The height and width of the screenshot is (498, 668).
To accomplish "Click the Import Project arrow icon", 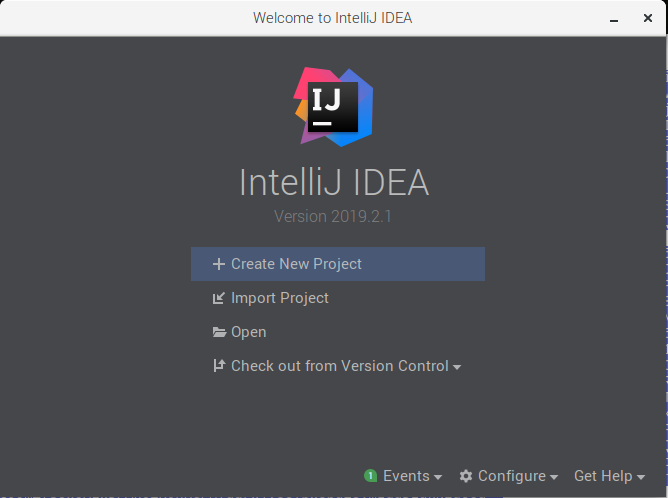I will click(x=219, y=298).
